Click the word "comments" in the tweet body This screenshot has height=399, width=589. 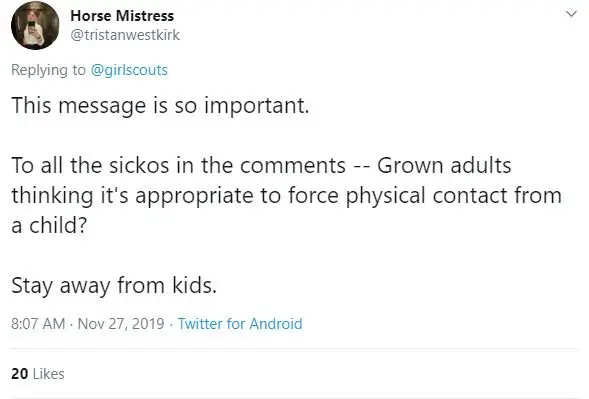(x=293, y=166)
